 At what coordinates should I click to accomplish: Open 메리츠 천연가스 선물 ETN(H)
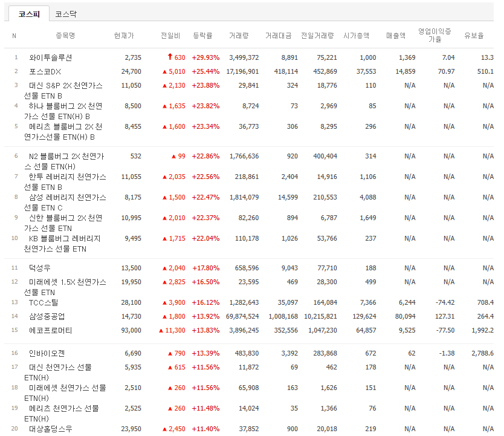tap(62, 414)
